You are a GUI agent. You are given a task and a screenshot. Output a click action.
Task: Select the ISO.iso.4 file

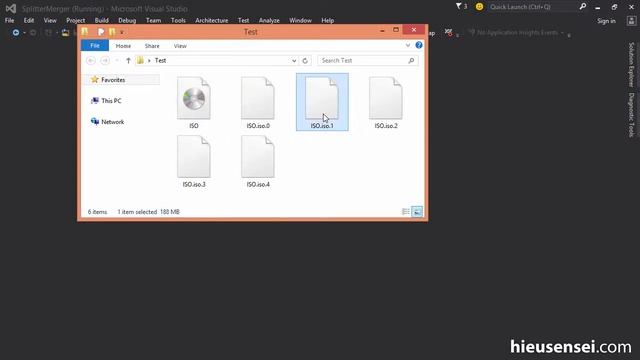[258, 162]
